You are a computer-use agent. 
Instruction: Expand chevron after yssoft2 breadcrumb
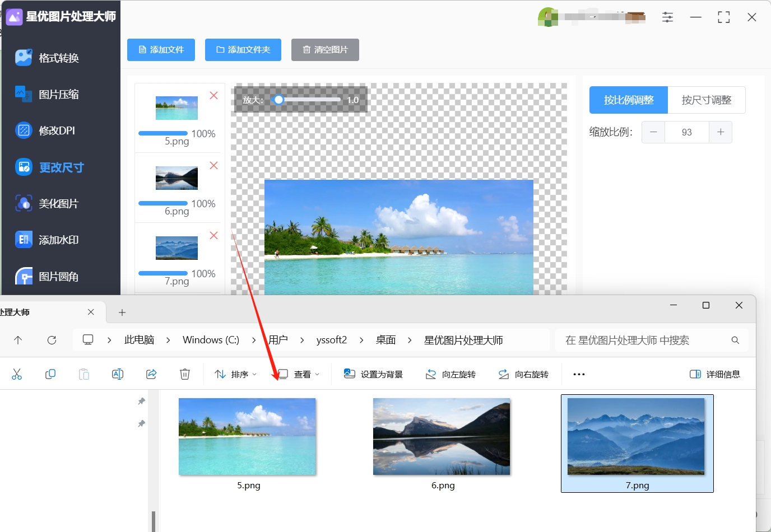tap(361, 340)
